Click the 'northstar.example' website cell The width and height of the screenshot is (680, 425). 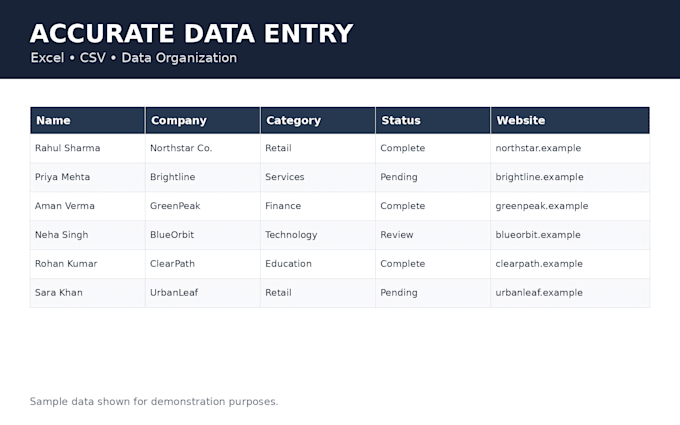570,148
